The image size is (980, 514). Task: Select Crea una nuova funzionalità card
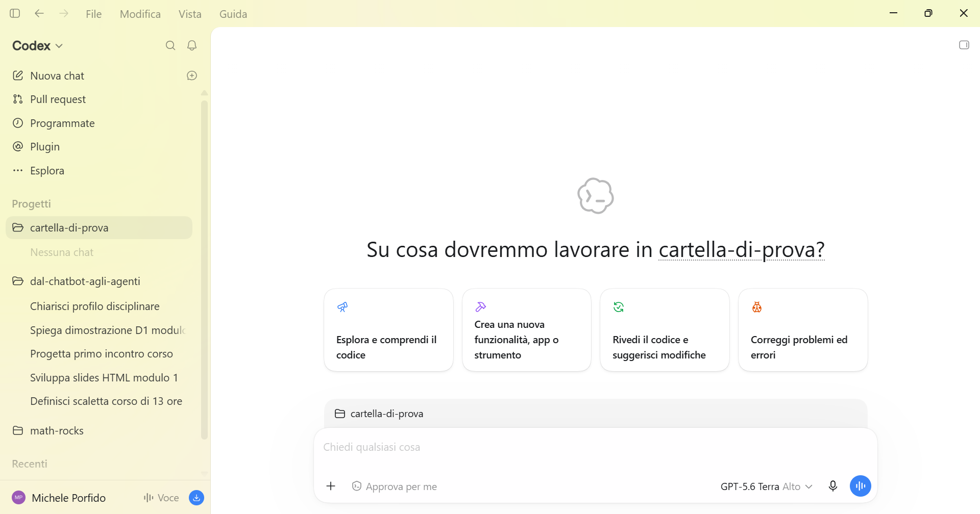point(527,330)
